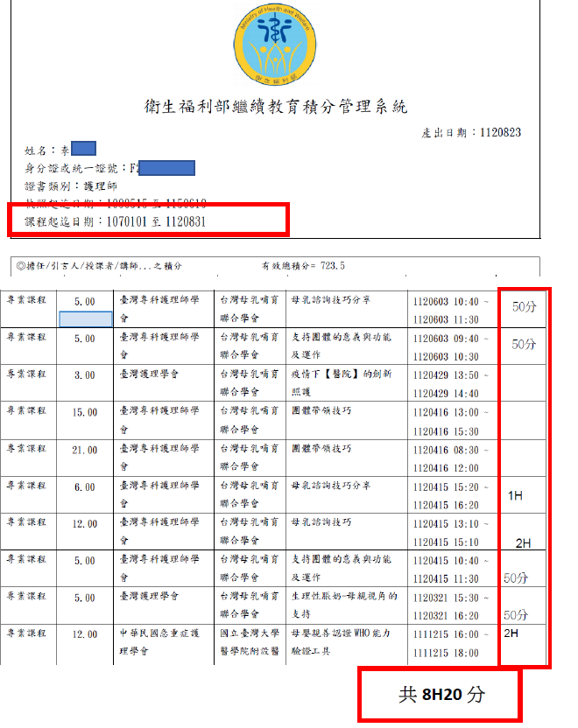The image size is (578, 728).
Task: Click the 共 8H20 分 total box
Action: pyautogui.click(x=440, y=695)
